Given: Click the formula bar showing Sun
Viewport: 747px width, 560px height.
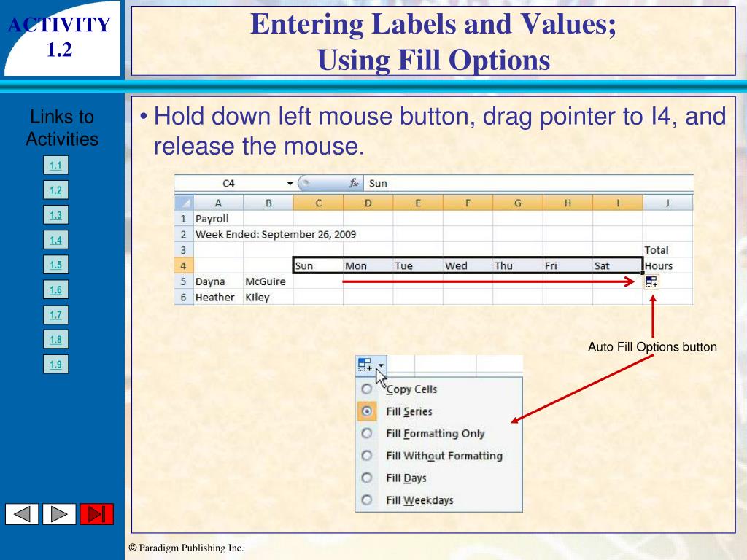Looking at the screenshot, I should click(x=528, y=183).
